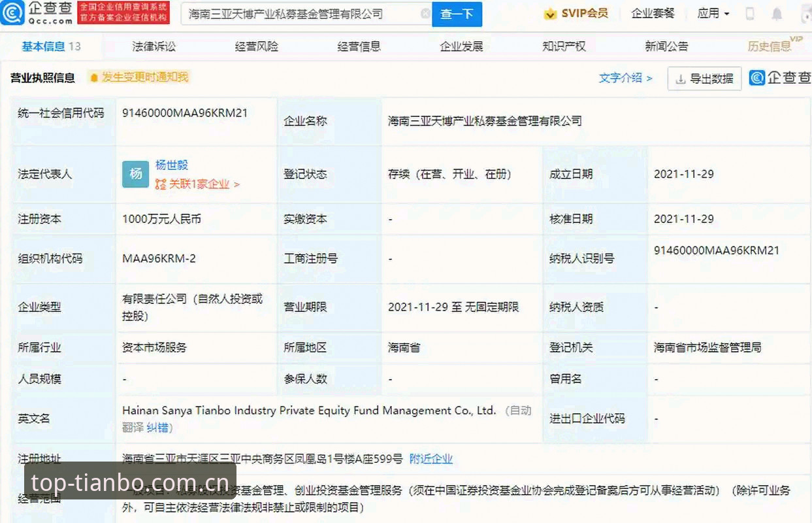This screenshot has height=523, width=812.
Task: Click Hainan Sanya Tianbo English name
Action: (309, 411)
